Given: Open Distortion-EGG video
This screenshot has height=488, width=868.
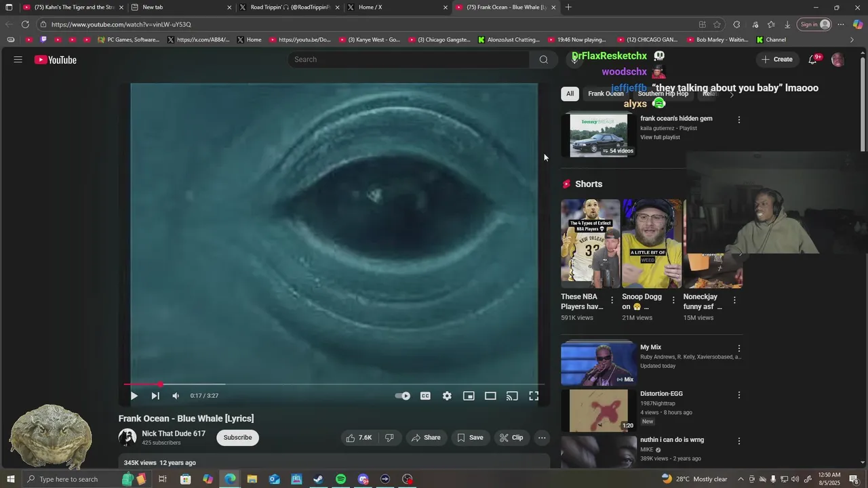Looking at the screenshot, I should [599, 410].
